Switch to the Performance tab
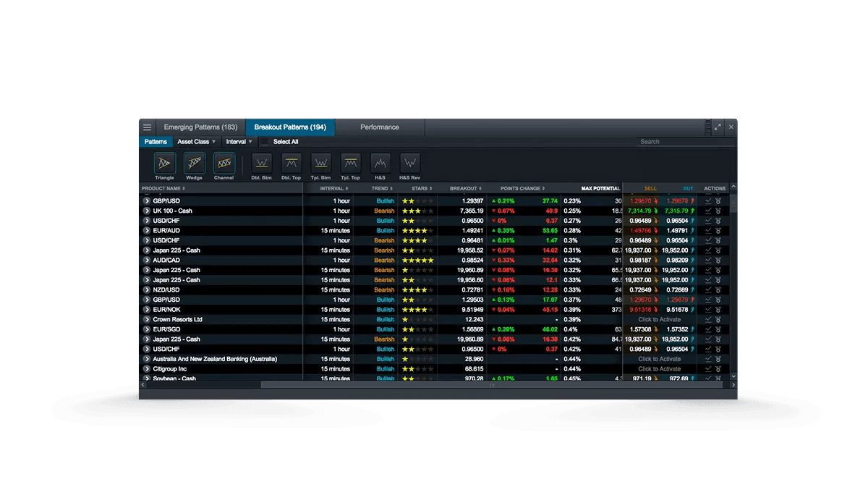 [x=380, y=127]
